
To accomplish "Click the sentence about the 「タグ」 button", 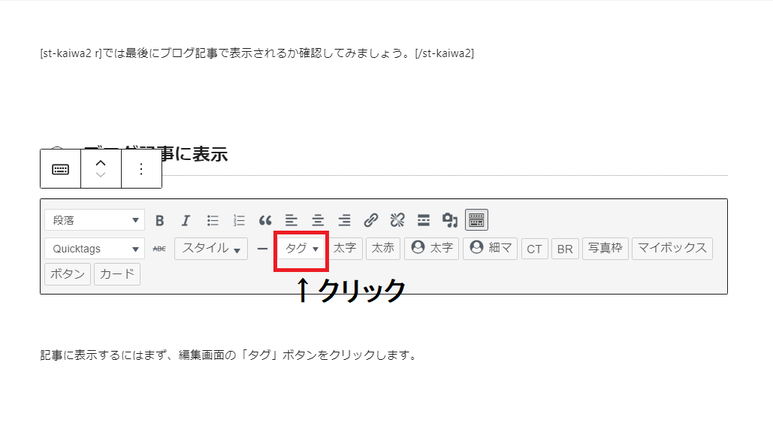I will [229, 355].
